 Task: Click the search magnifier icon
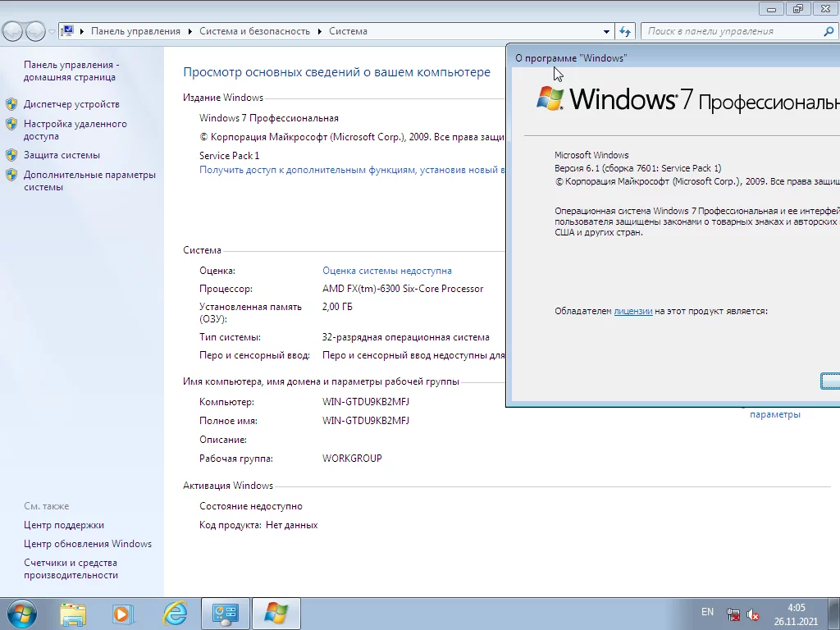(x=829, y=32)
